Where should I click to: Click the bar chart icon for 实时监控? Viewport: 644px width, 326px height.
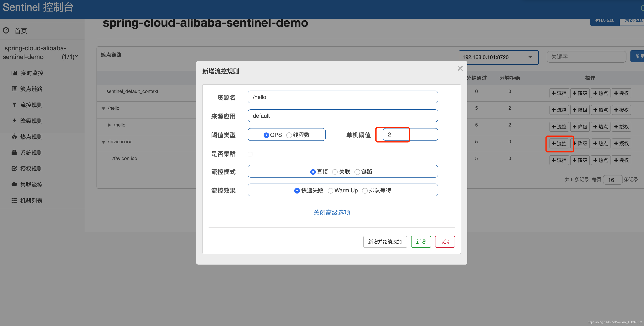point(15,73)
